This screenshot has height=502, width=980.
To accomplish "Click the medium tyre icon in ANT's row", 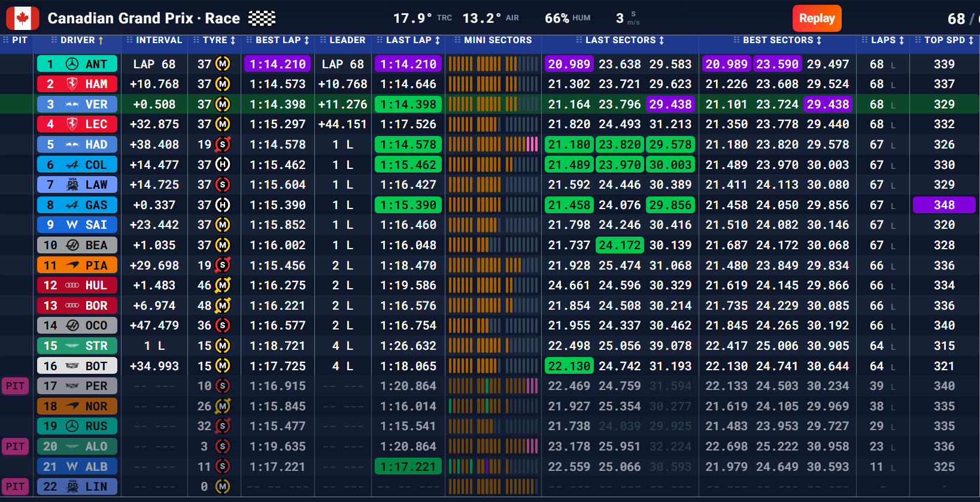I will [223, 64].
